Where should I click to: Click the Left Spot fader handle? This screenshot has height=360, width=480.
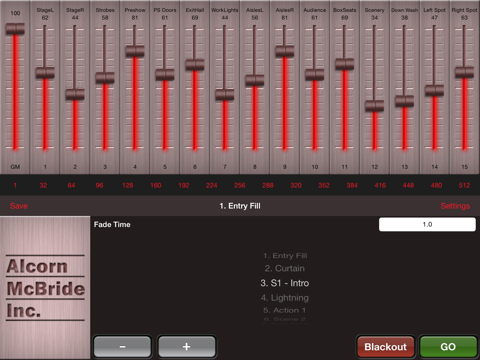[x=434, y=91]
